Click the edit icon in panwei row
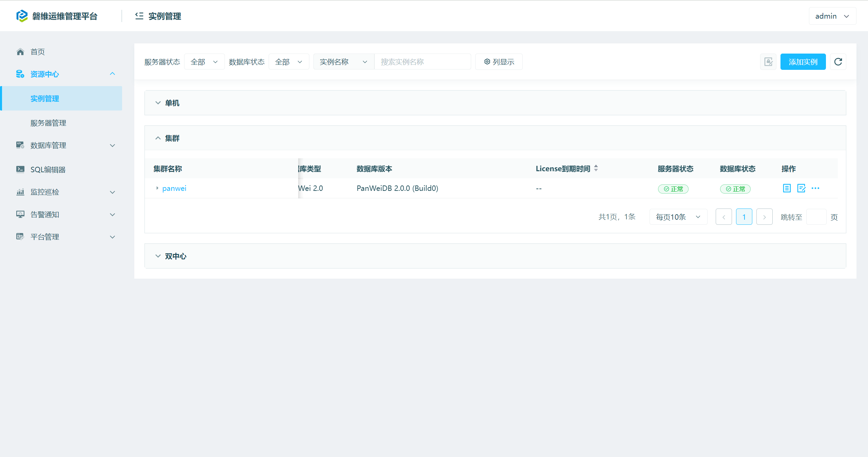868x457 pixels. click(801, 188)
